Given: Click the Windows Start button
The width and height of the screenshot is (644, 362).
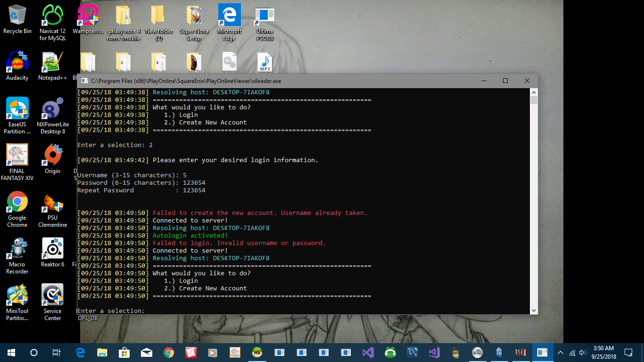Looking at the screenshot, I should (x=11, y=353).
